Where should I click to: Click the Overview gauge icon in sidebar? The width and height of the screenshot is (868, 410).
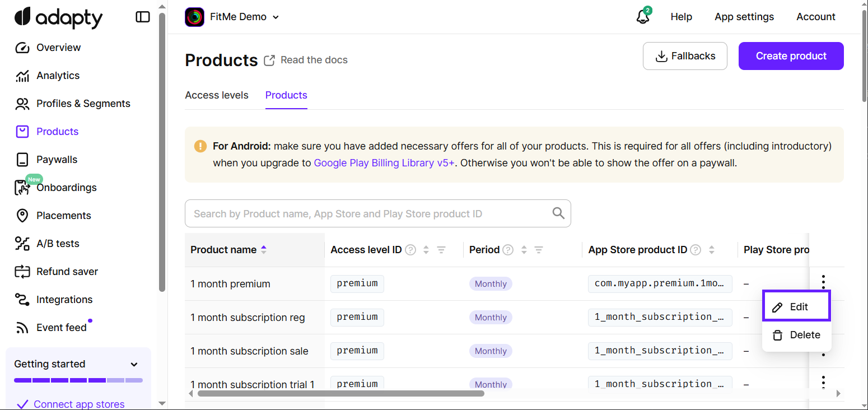pyautogui.click(x=22, y=48)
